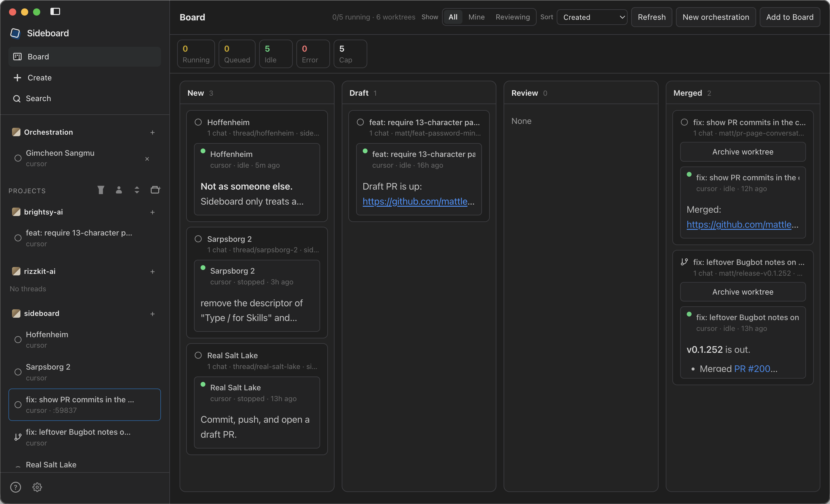Viewport: 830px width, 504px height.
Task: Click Add to Board button
Action: pos(789,17)
